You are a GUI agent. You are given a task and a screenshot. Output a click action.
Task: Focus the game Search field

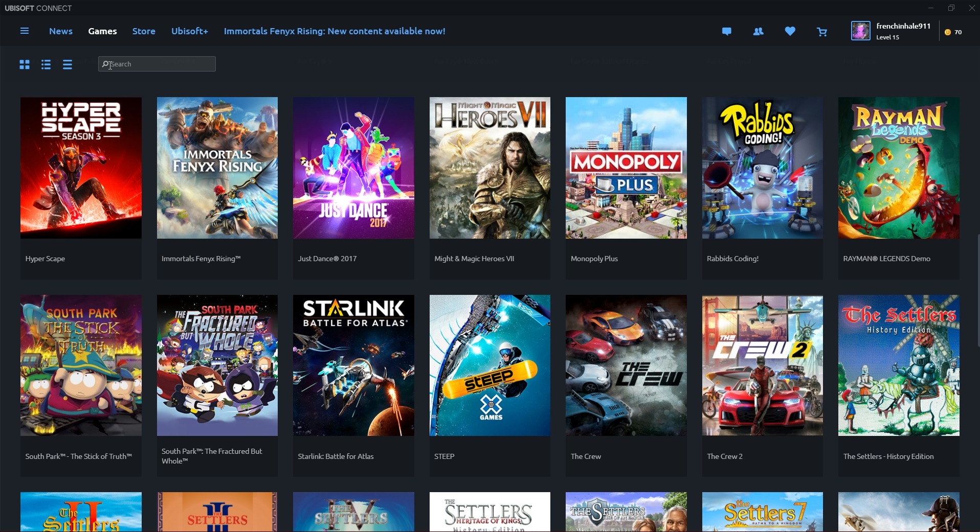pyautogui.click(x=157, y=64)
